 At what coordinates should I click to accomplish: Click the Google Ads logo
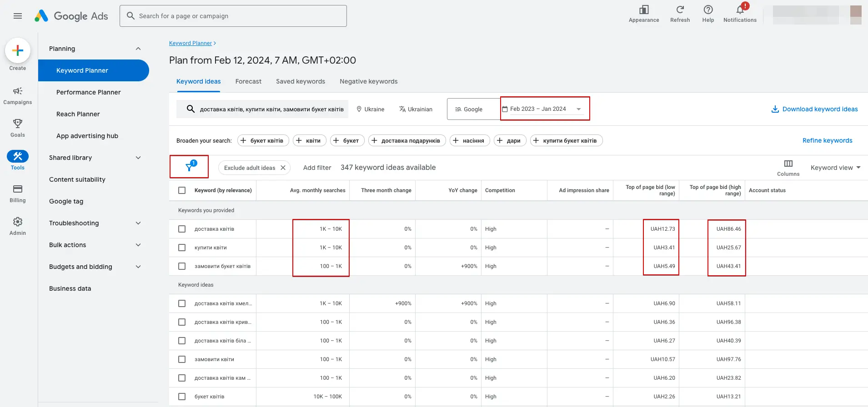(71, 16)
